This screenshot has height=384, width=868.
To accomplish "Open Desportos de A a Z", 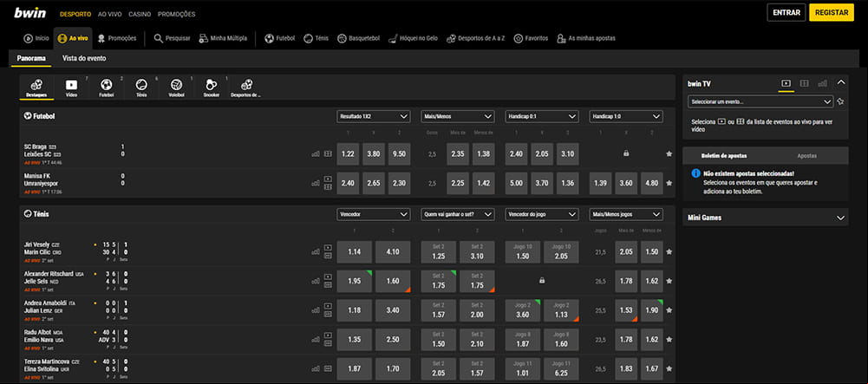I will coord(475,38).
